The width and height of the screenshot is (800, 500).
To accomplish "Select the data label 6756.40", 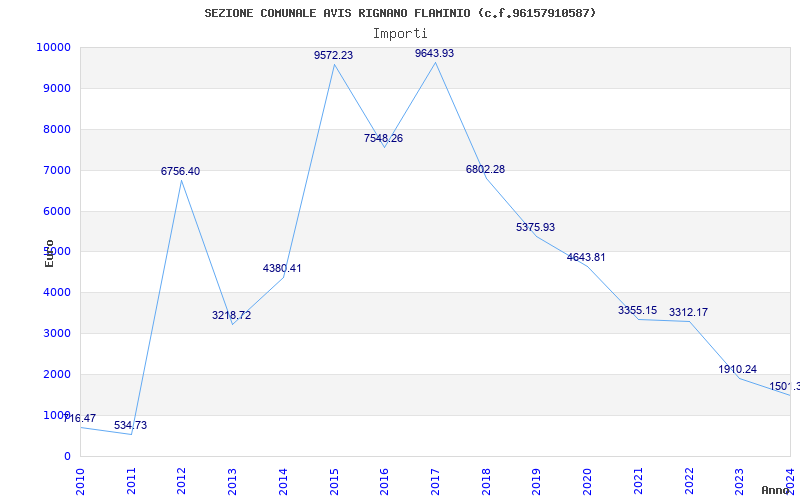I will click(181, 171).
